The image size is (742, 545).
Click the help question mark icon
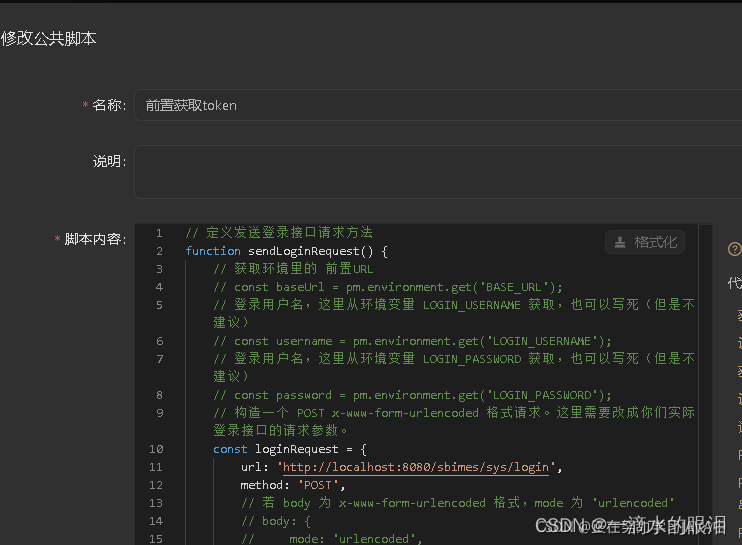click(x=734, y=249)
